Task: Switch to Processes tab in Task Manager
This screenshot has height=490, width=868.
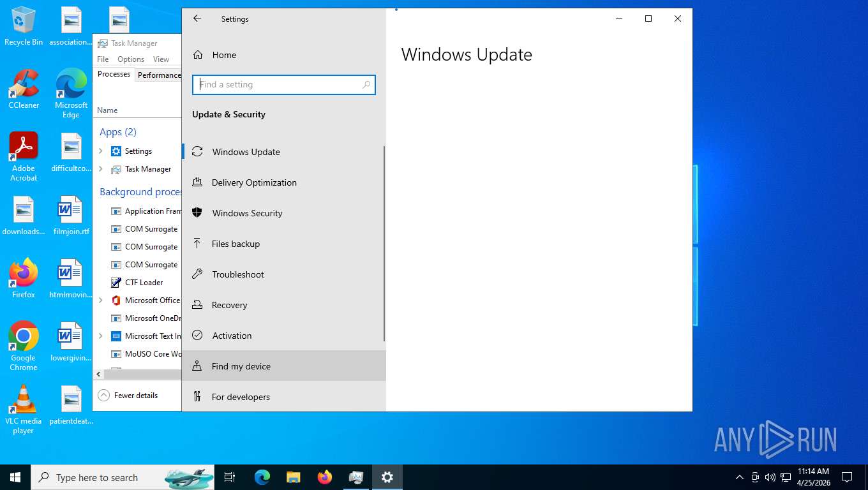Action: 114,74
